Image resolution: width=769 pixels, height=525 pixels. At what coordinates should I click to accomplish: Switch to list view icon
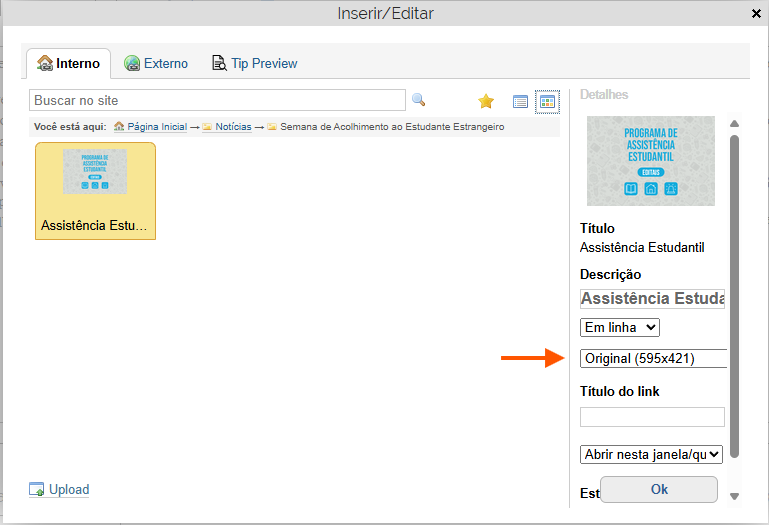520,101
